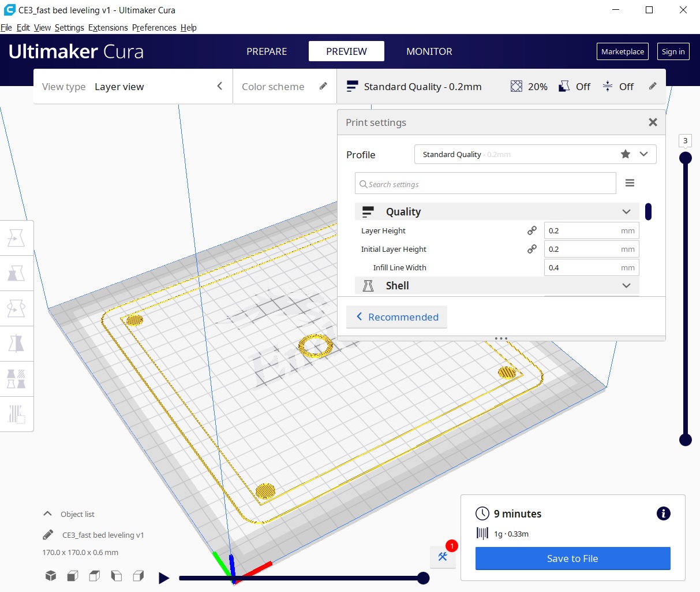Play the layer simulation
Screen dimensions: 700x592
coord(164,578)
